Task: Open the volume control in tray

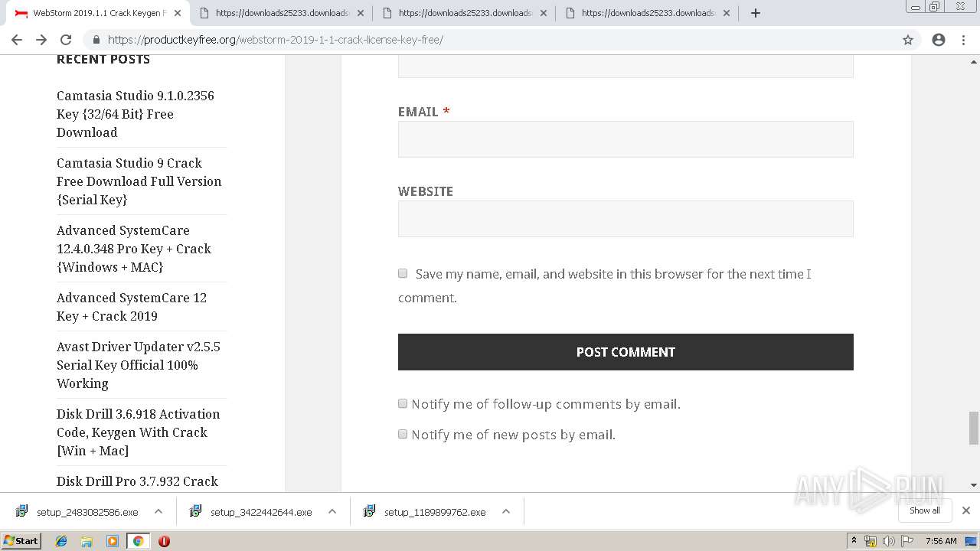Action: (888, 541)
